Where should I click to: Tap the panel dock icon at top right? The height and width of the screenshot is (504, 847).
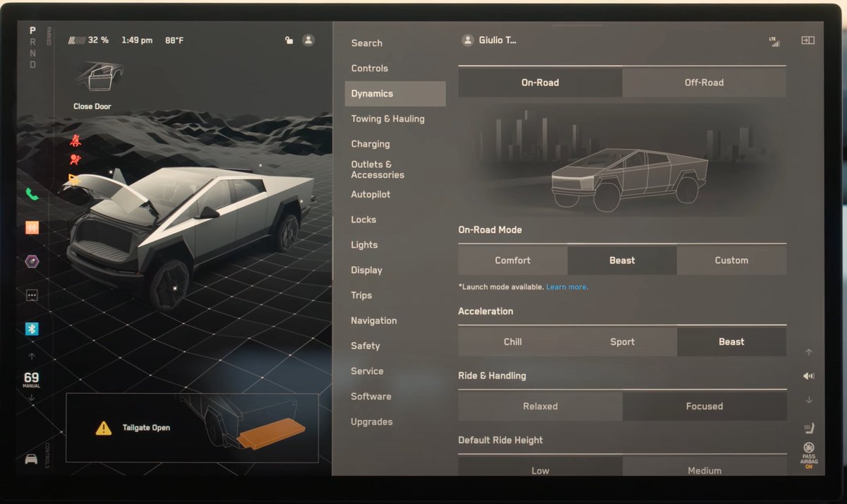tap(807, 40)
